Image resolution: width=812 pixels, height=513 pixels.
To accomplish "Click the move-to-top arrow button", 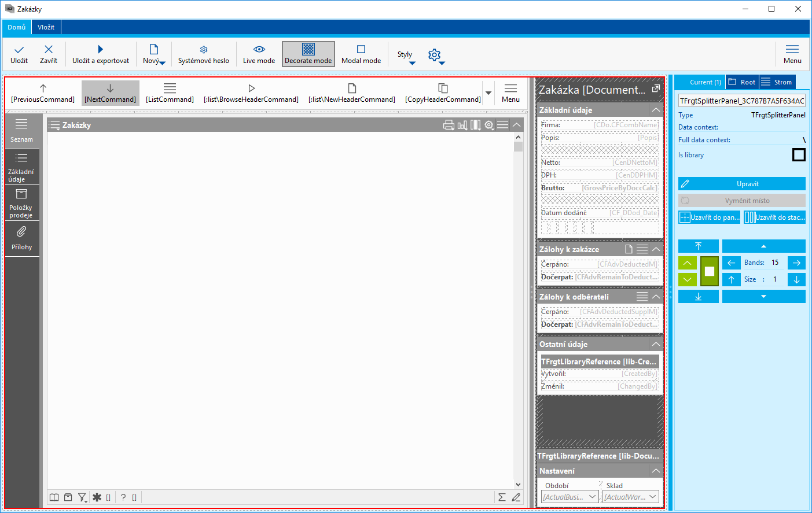I will click(x=699, y=246).
